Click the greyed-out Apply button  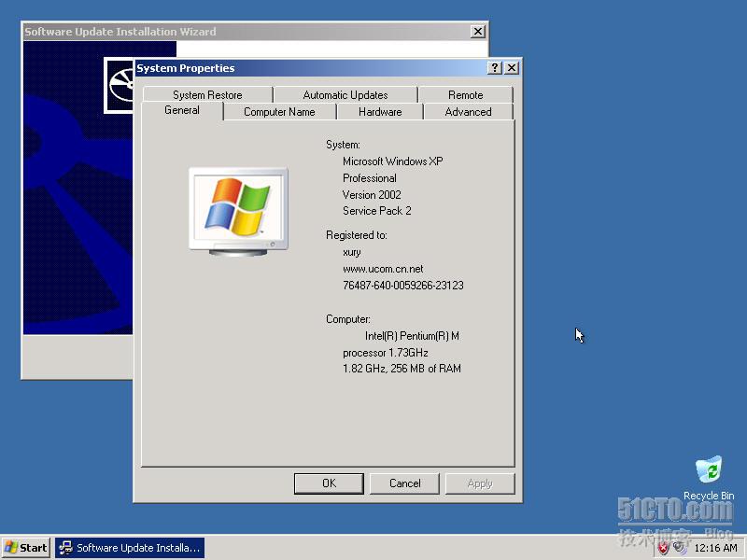pos(480,483)
